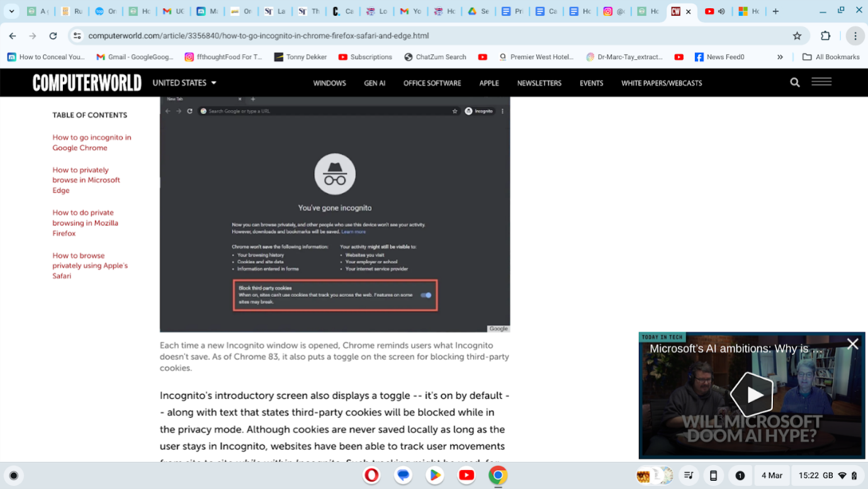Launch YouTube from the shelf

(466, 475)
